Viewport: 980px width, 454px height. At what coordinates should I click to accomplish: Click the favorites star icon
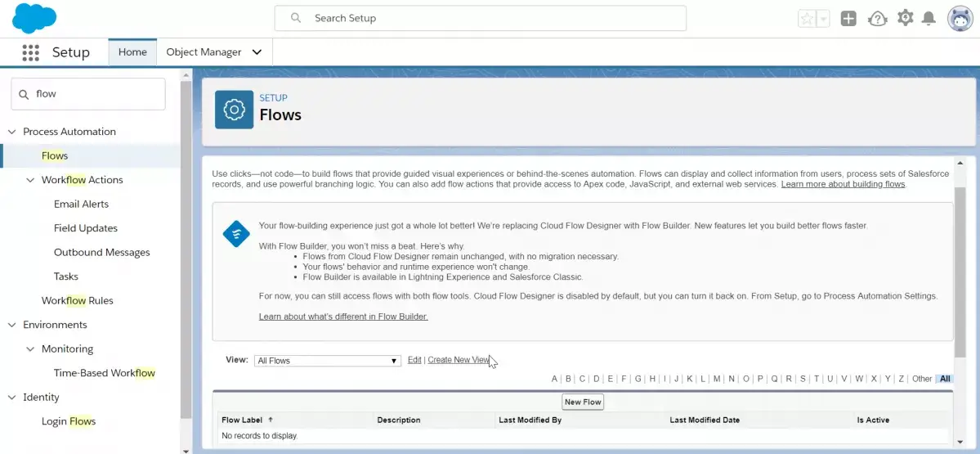[807, 19]
